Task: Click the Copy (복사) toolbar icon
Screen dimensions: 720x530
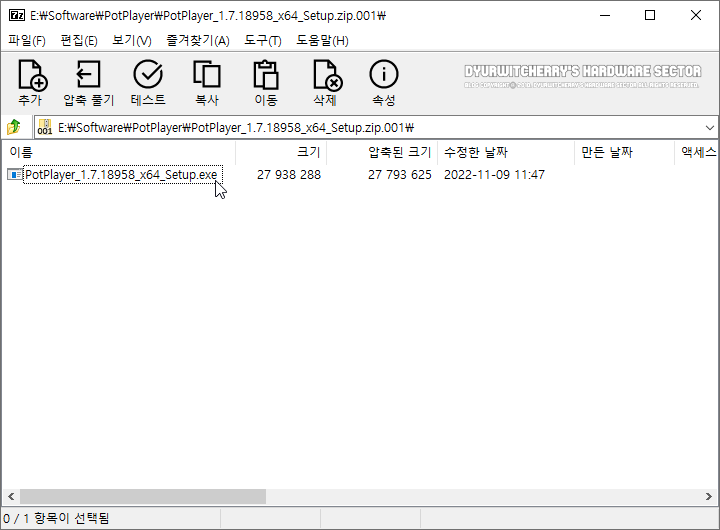Action: (207, 74)
